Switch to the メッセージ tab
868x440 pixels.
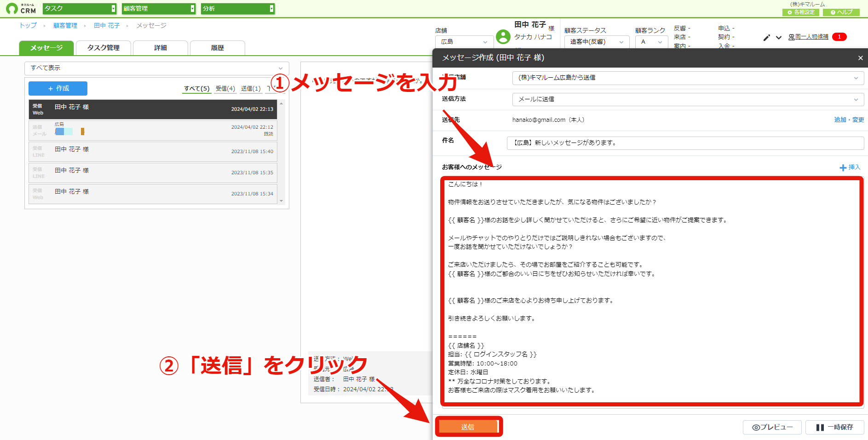[x=46, y=48]
